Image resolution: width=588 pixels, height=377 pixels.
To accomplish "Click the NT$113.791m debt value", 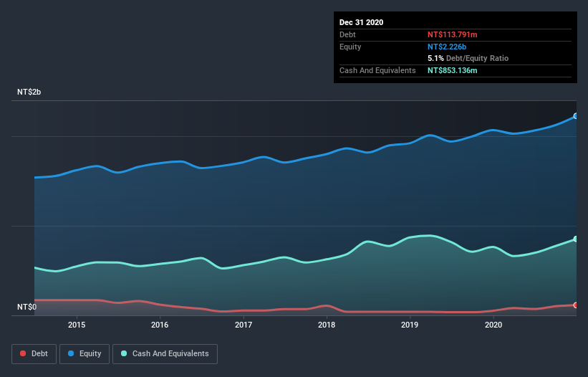I will (452, 34).
